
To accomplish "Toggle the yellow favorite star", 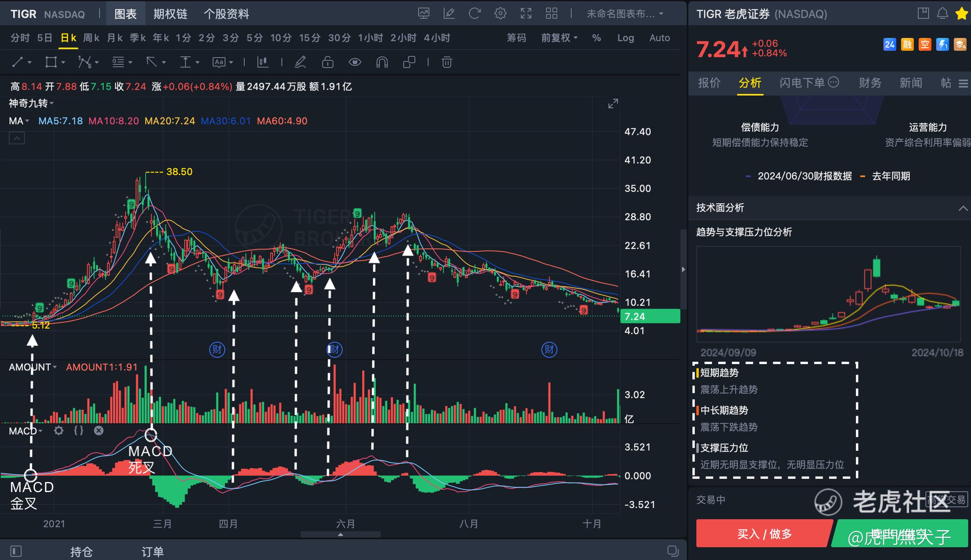I will 961,14.
